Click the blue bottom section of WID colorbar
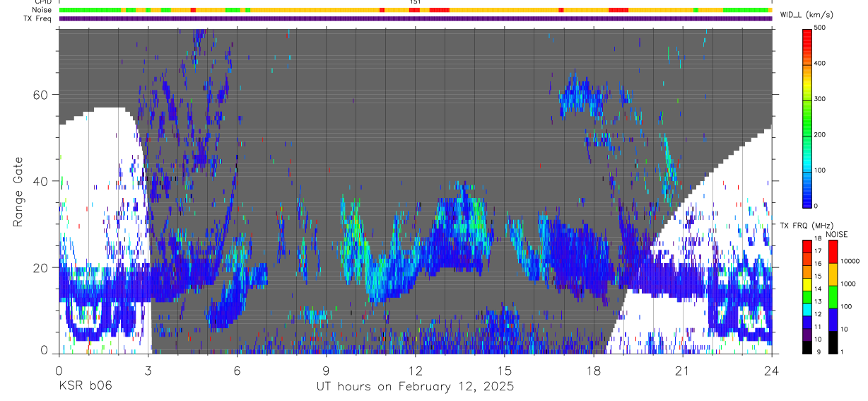Viewport: 868px width, 401px height. tap(807, 191)
